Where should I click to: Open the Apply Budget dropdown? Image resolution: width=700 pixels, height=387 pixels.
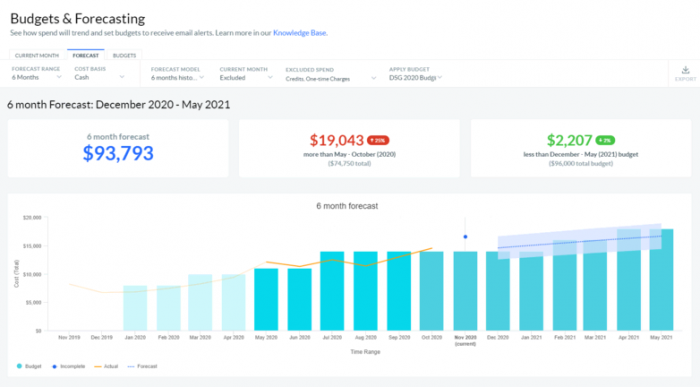click(x=415, y=78)
